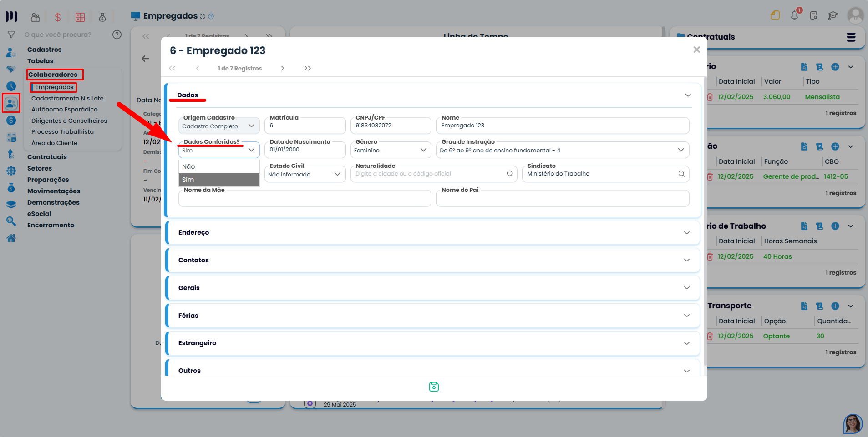Click the filter funnel icon in the sidebar

point(11,35)
